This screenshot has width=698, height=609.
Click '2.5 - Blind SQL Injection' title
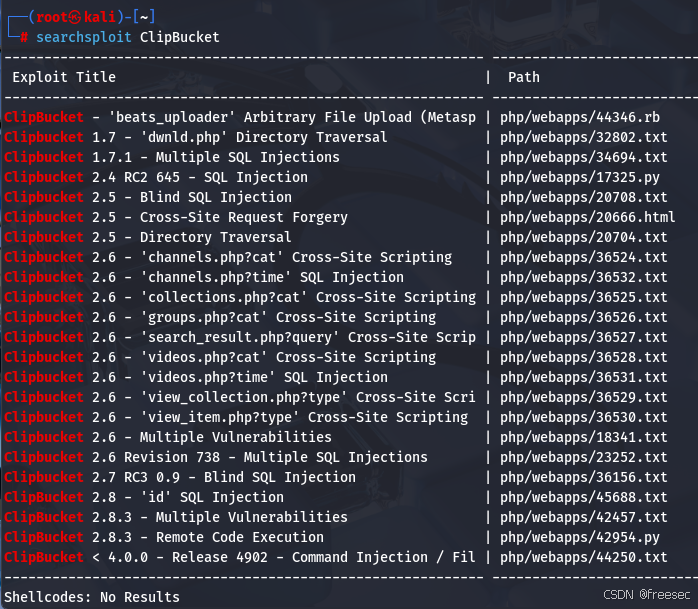pos(192,198)
